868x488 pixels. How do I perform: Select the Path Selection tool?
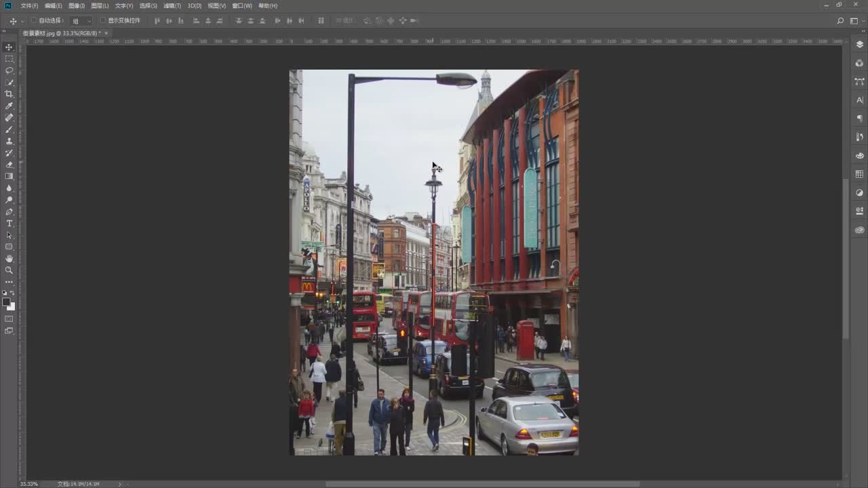tap(9, 235)
